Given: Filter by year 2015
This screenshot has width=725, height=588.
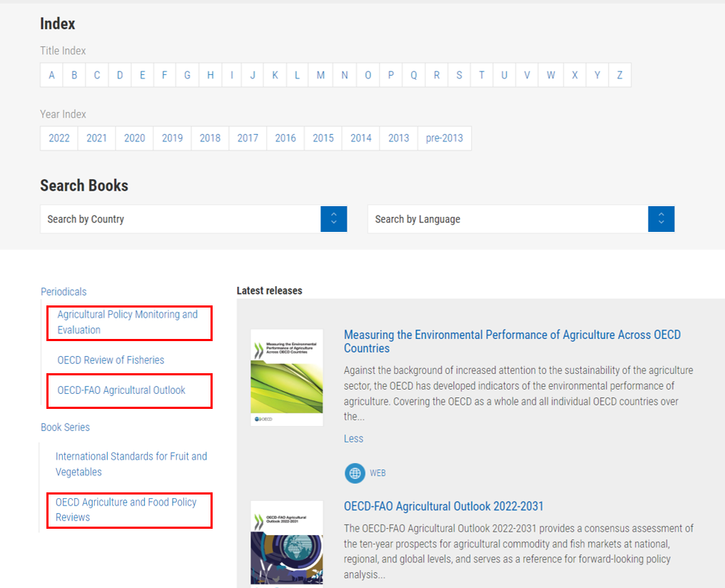Looking at the screenshot, I should point(323,138).
